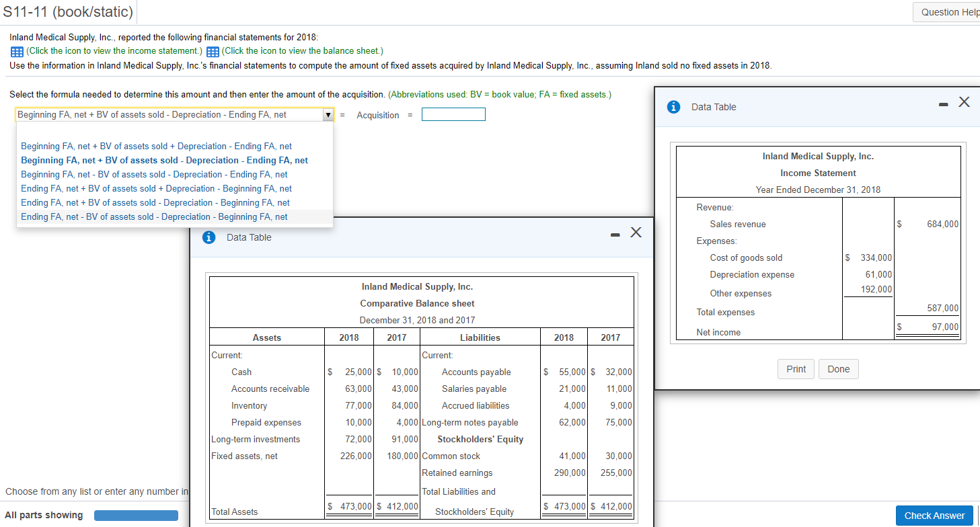
Task: Open the balance sheet table icon
Action: coord(212,51)
